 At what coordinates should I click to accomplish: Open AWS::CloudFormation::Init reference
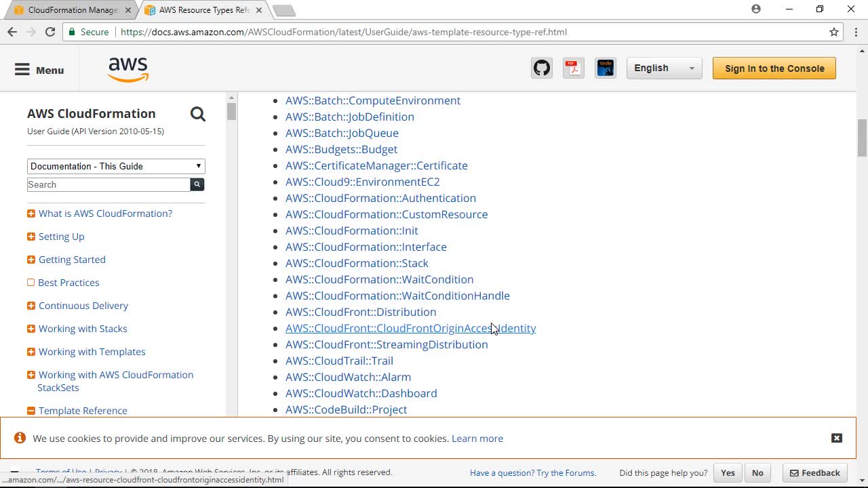[x=352, y=230]
